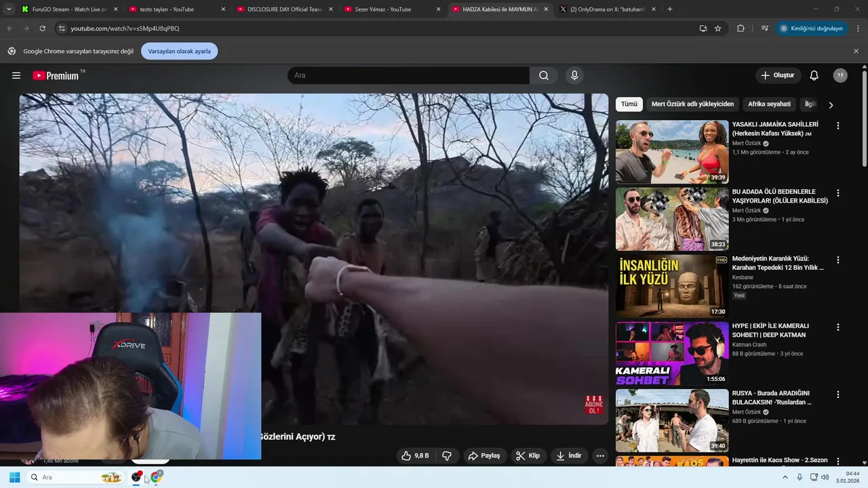The image size is (868, 488).
Task: Open KAMERALI SOHBET video thumbnail
Action: click(672, 353)
